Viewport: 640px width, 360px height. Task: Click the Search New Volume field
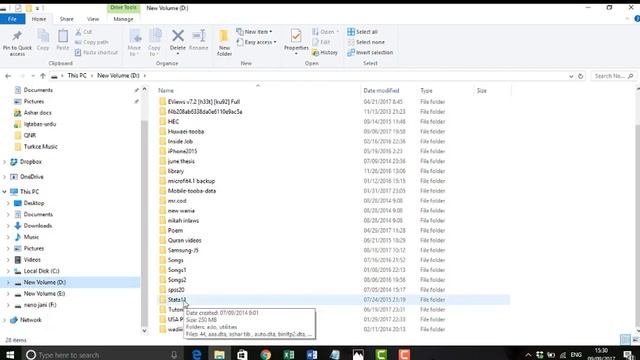pyautogui.click(x=613, y=76)
